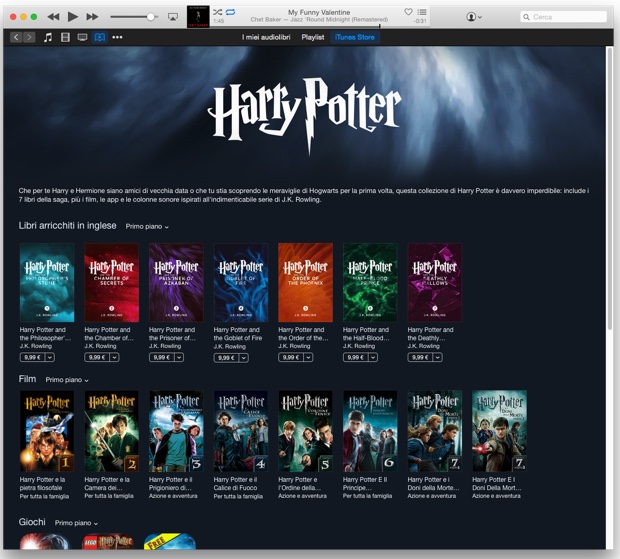
Task: Expand Primo piano for Giochi section
Action: (x=76, y=523)
